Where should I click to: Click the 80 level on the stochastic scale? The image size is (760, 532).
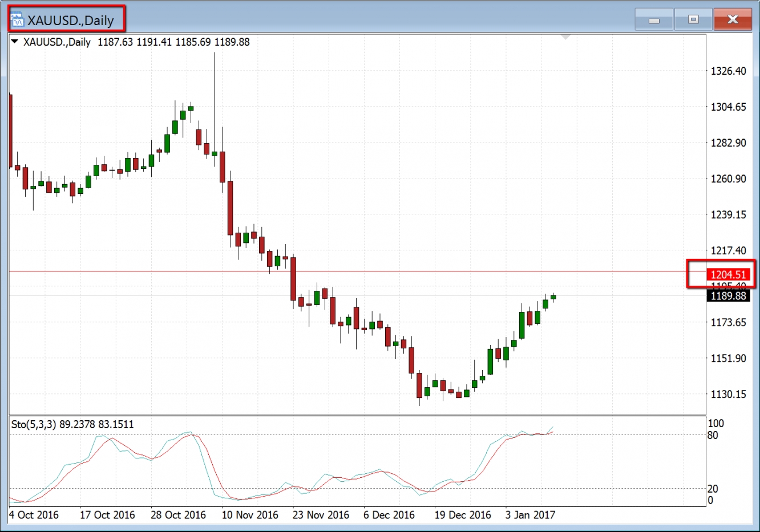pyautogui.click(x=713, y=436)
